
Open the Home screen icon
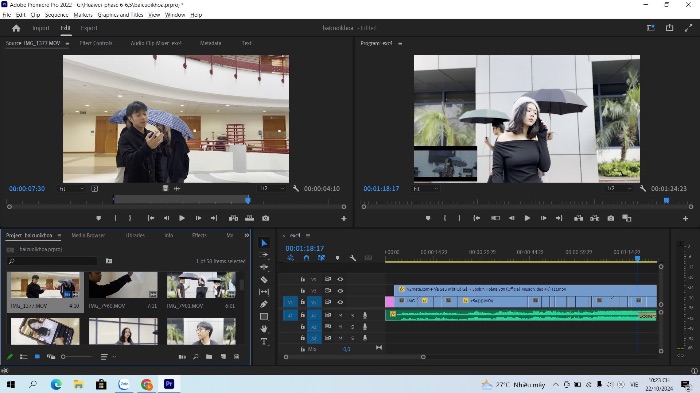[x=16, y=28]
